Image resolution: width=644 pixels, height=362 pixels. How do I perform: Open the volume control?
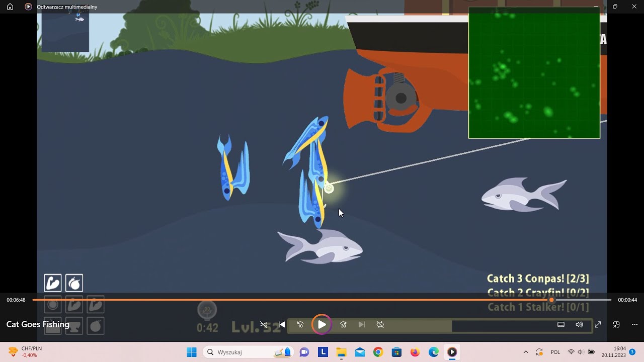coord(579,325)
